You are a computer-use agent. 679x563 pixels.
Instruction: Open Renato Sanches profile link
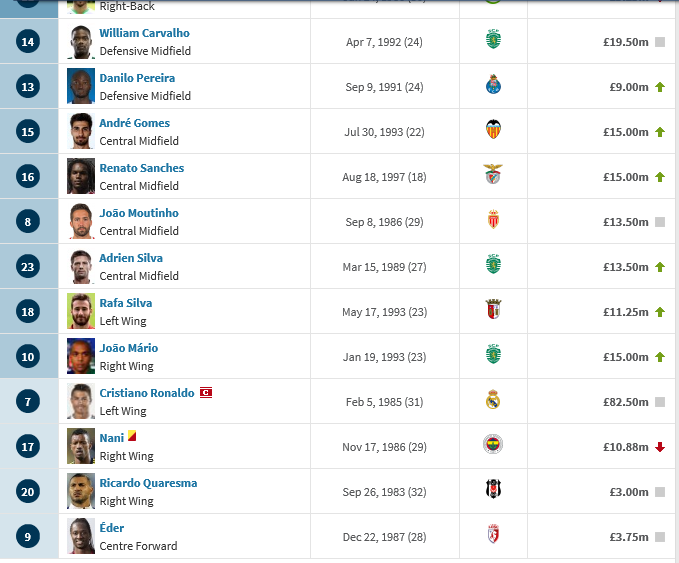click(142, 168)
